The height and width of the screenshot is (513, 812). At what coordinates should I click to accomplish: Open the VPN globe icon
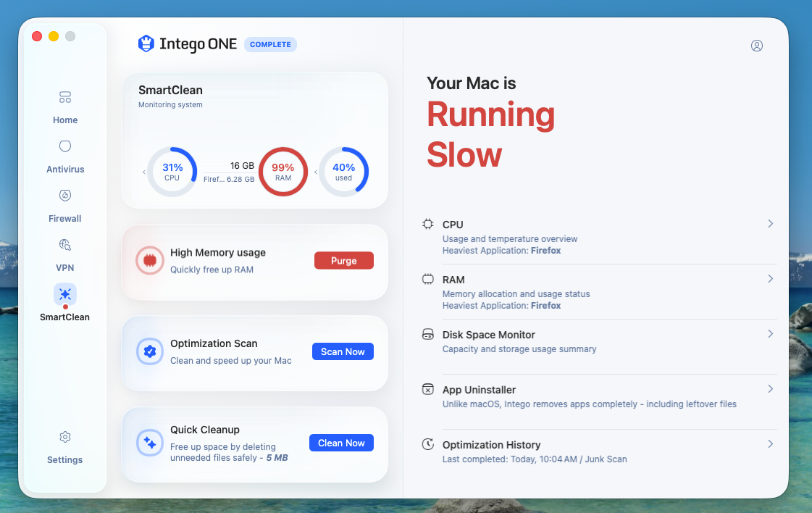pos(64,245)
